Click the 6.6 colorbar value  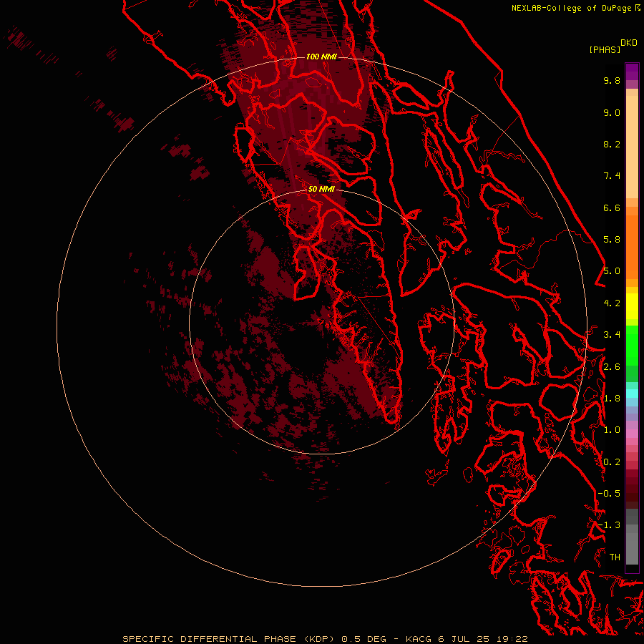pos(612,208)
